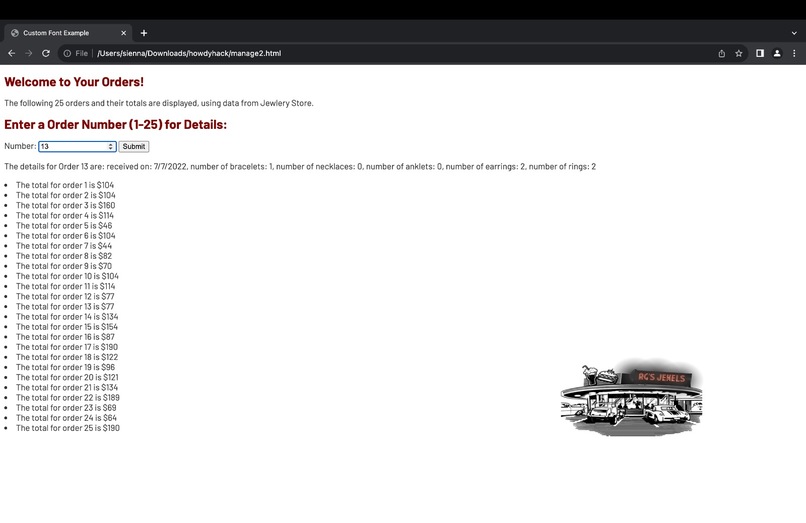This screenshot has width=806, height=523.
Task: Toggle the browser side panel icon
Action: pyautogui.click(x=760, y=53)
